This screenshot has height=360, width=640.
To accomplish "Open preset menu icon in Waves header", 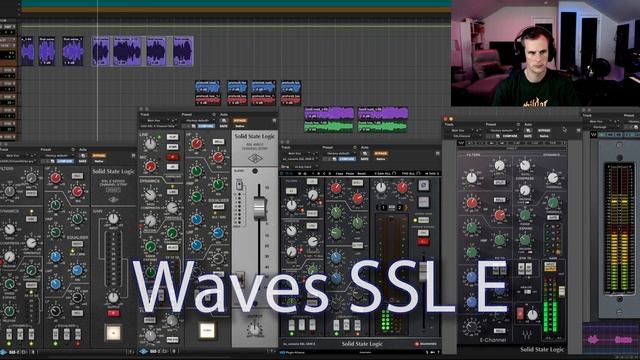I will [x=518, y=124].
